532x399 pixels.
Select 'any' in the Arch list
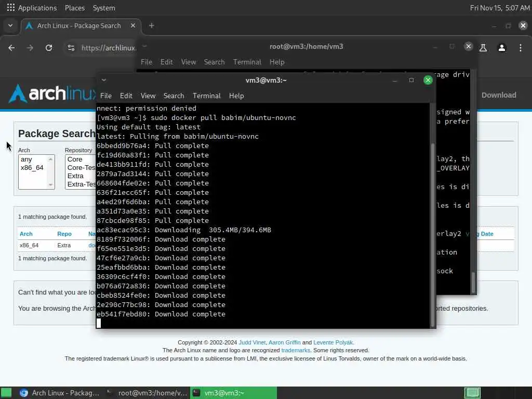(x=26, y=159)
